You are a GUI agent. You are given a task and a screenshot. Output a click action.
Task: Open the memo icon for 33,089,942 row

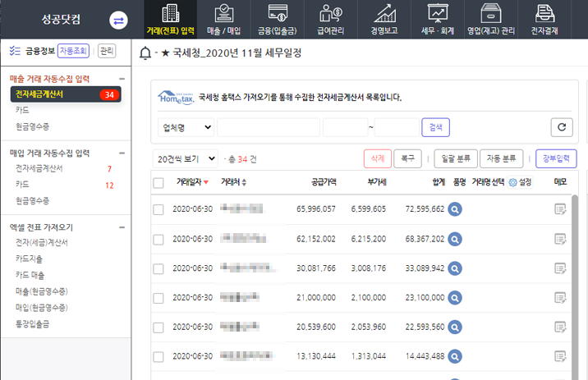(560, 268)
